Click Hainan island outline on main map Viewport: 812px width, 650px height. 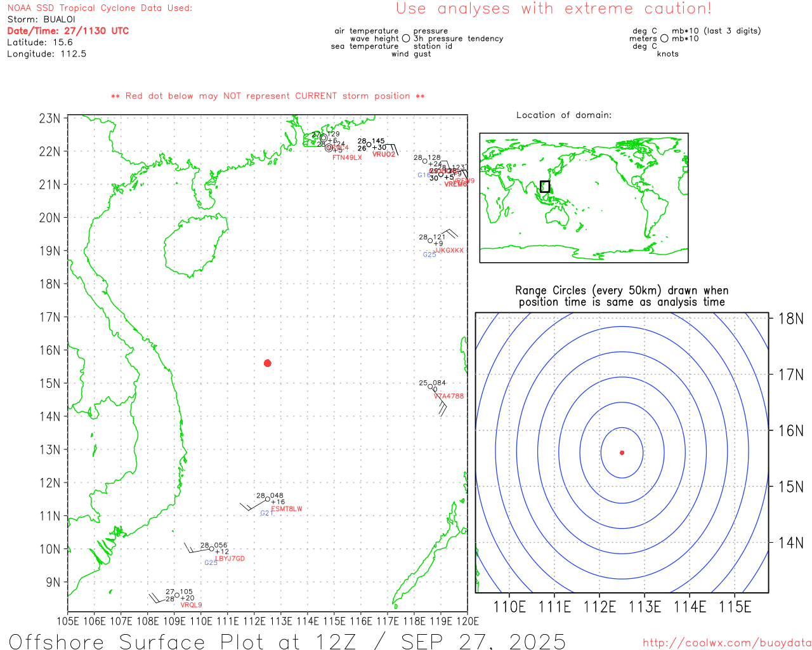pyautogui.click(x=195, y=246)
